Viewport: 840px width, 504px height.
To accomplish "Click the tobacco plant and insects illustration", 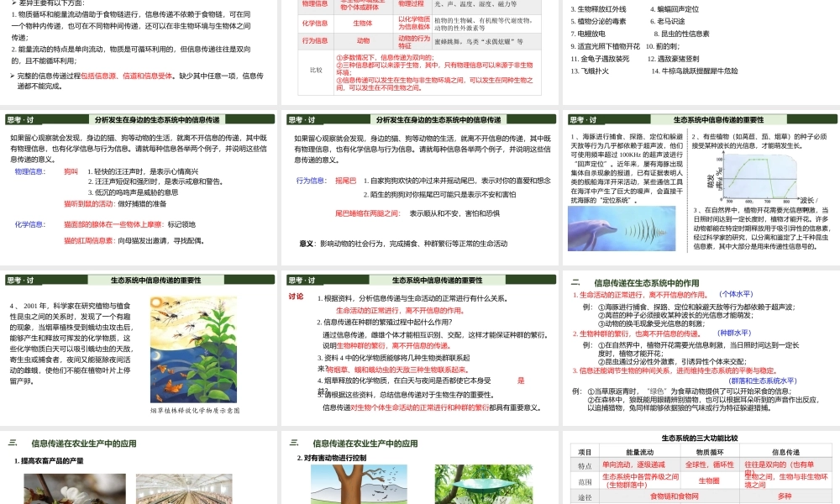I will click(193, 349).
